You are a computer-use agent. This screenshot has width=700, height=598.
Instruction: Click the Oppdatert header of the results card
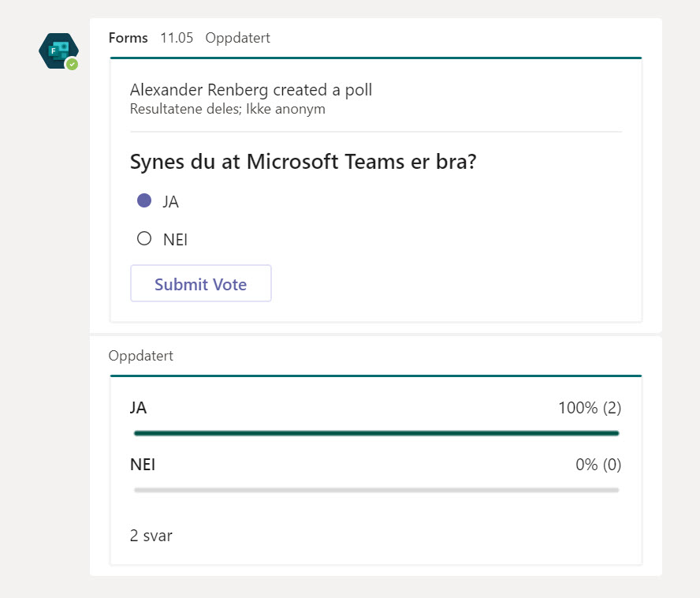click(x=141, y=356)
